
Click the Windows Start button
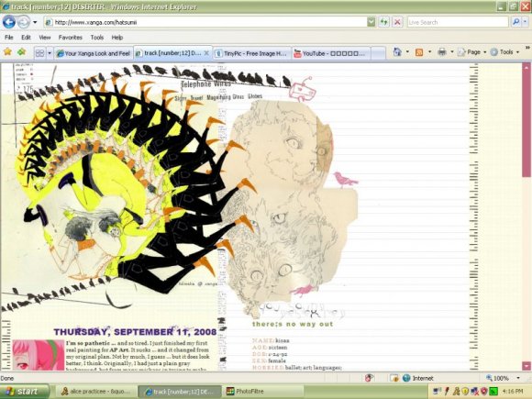(24, 392)
